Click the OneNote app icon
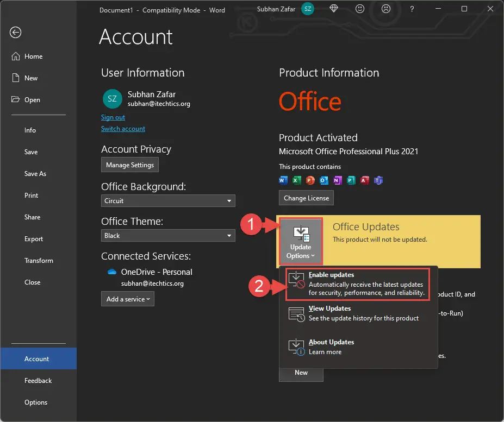The image size is (504, 422). pyautogui.click(x=338, y=180)
